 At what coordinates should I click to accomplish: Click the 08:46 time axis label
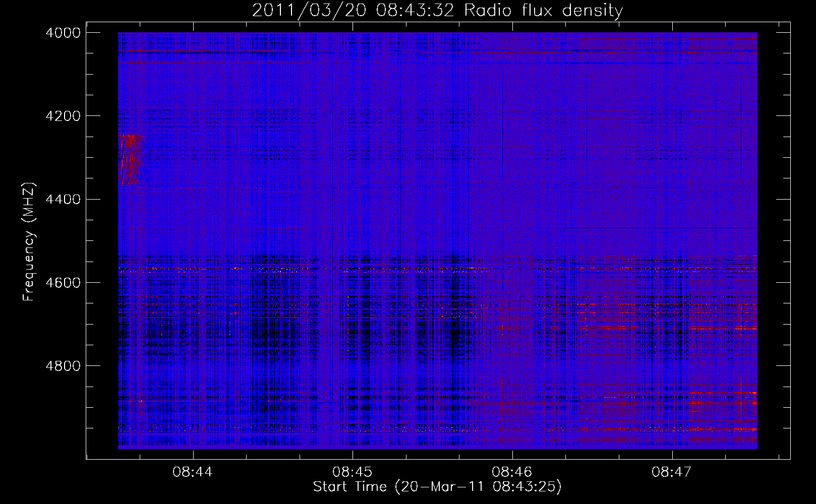(x=512, y=472)
